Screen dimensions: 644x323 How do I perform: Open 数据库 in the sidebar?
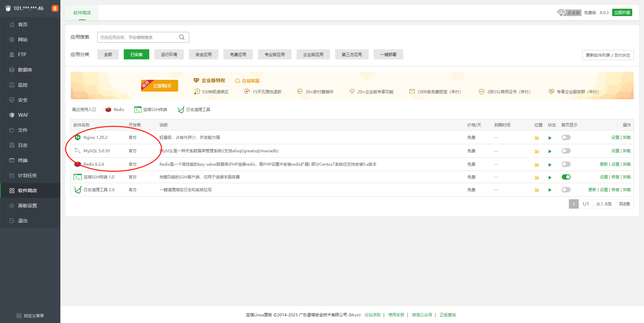tap(25, 70)
